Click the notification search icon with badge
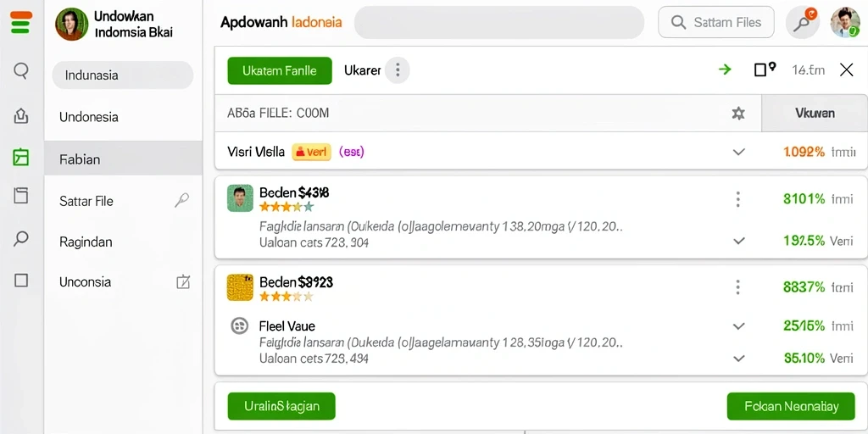868x434 pixels. point(802,23)
